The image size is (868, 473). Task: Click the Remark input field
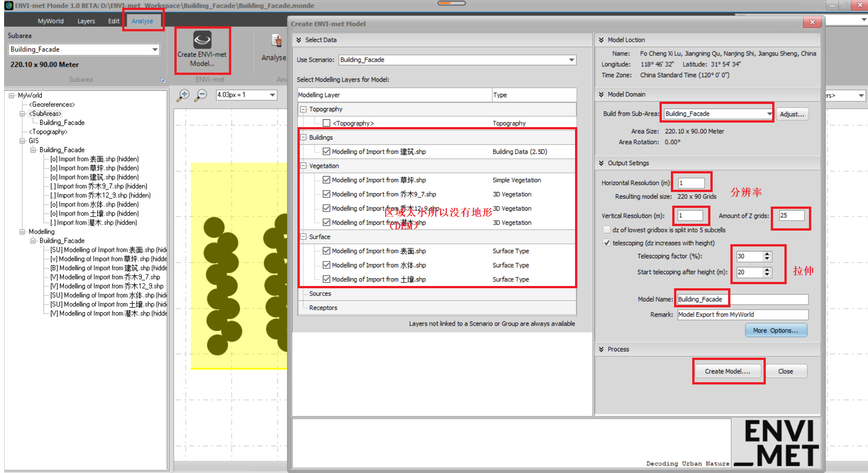click(x=743, y=315)
